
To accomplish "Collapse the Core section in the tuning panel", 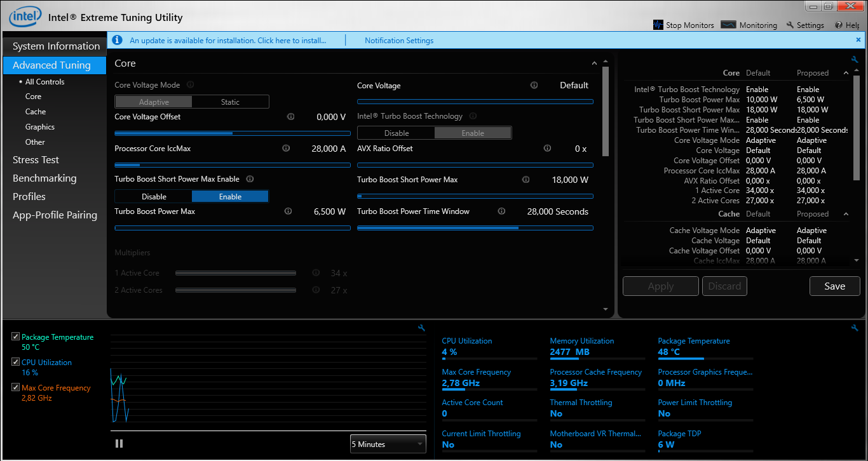I will (595, 63).
